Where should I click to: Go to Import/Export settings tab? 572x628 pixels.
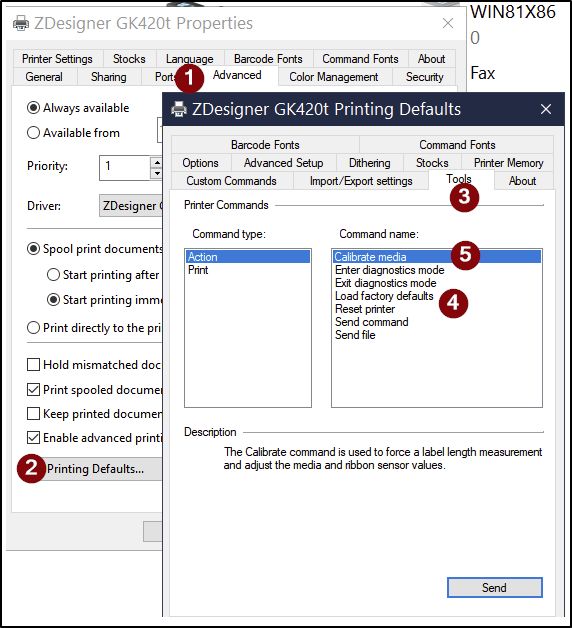(361, 181)
